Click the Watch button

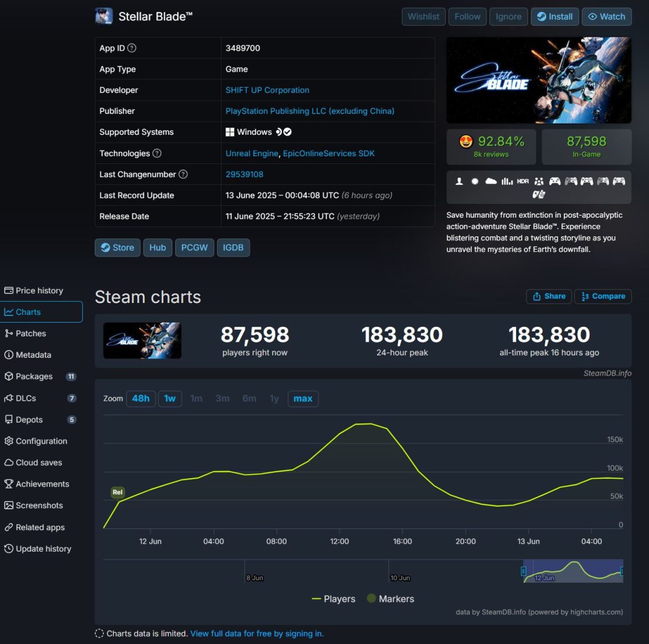(606, 17)
